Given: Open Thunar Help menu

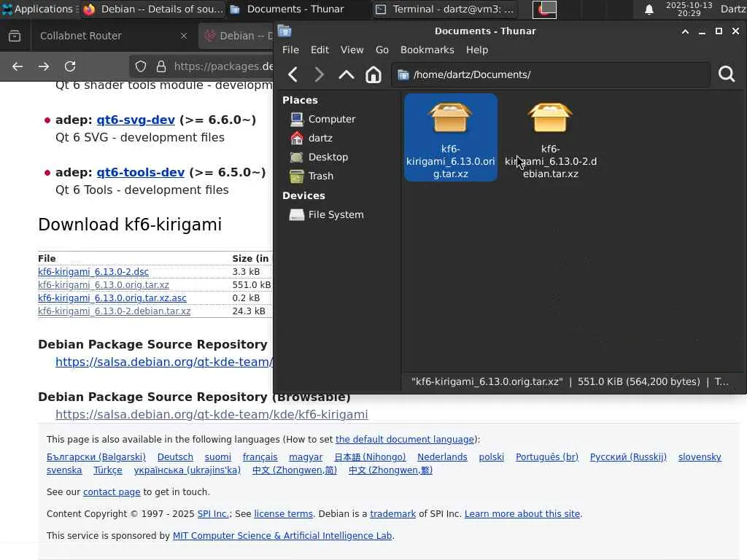Looking at the screenshot, I should [x=477, y=50].
